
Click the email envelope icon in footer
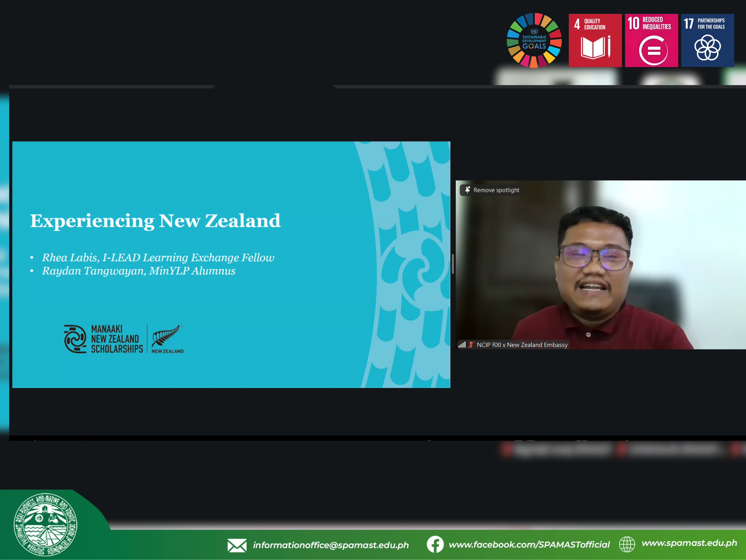click(x=237, y=545)
